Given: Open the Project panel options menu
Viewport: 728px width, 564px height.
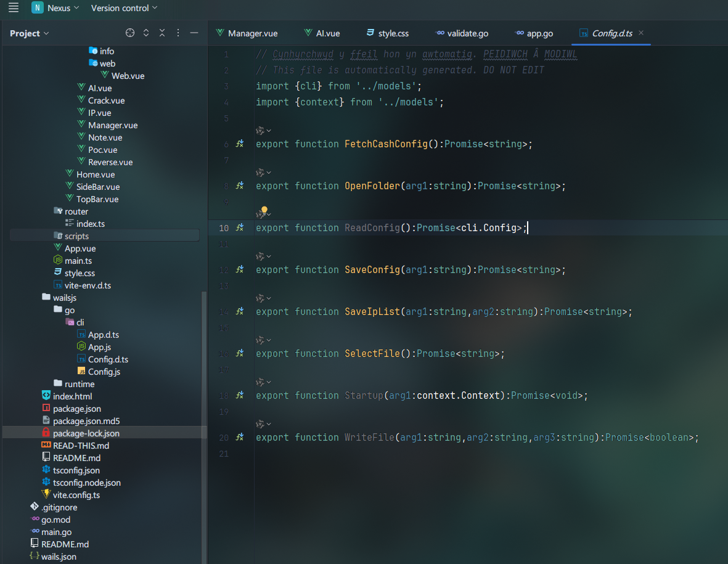Looking at the screenshot, I should coord(178,33).
